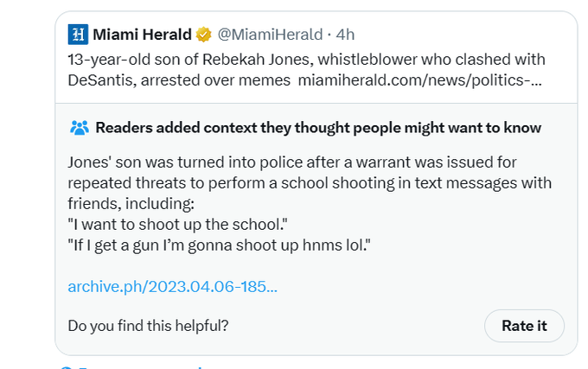Image resolution: width=588 pixels, height=369 pixels.
Task: Click the blue community notes people icon
Action: coord(80,128)
